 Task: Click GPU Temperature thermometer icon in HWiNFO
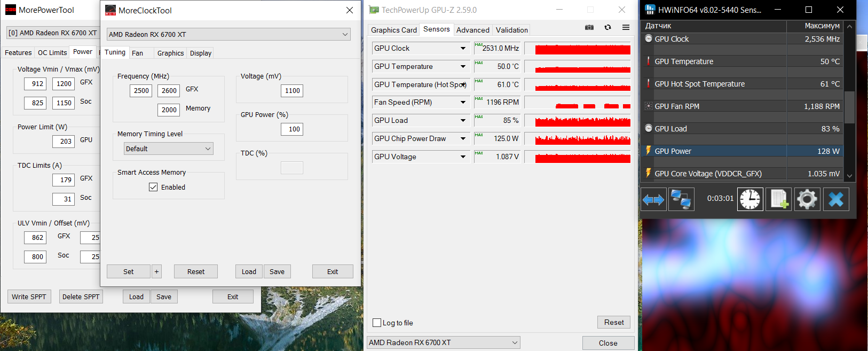point(649,61)
